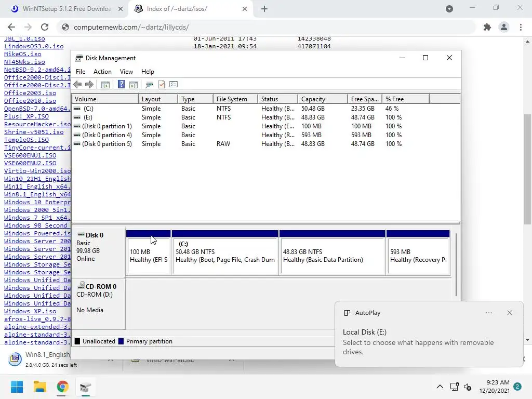
Task: Open the TempleOS.ISO link
Action: 26,140
